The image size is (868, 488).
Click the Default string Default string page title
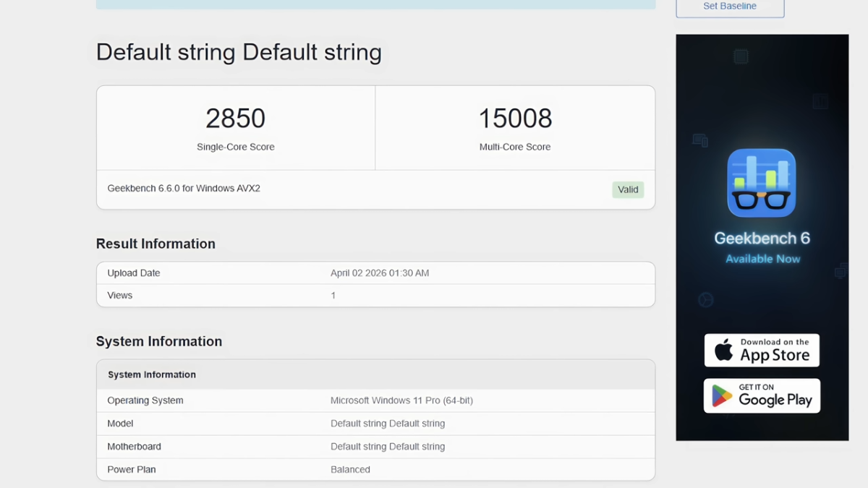point(239,52)
